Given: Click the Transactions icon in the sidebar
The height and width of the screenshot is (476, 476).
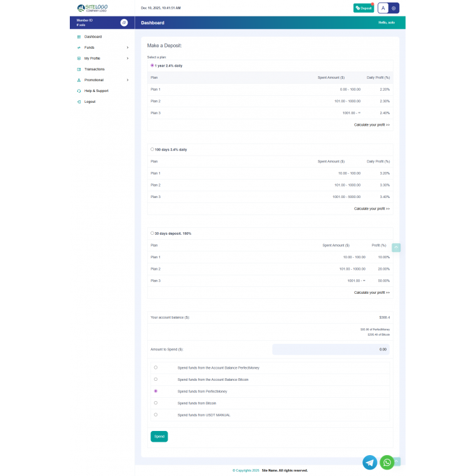Looking at the screenshot, I should (79, 69).
